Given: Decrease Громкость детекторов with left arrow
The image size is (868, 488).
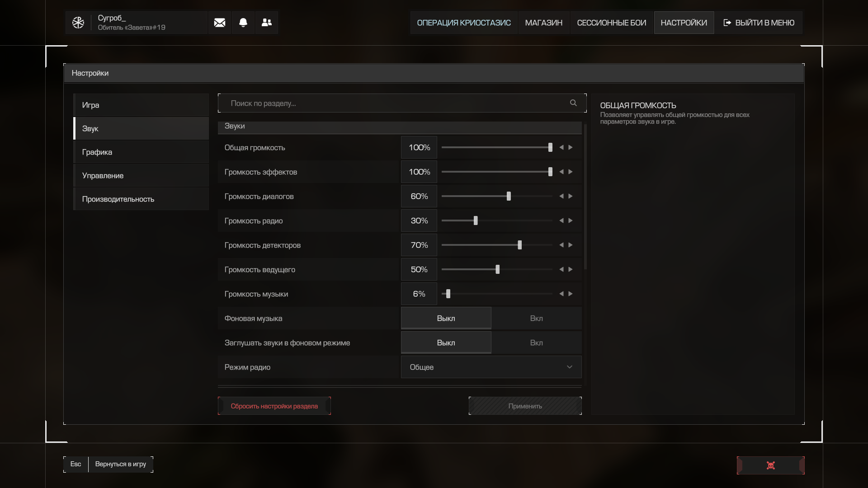Looking at the screenshot, I should coord(561,245).
